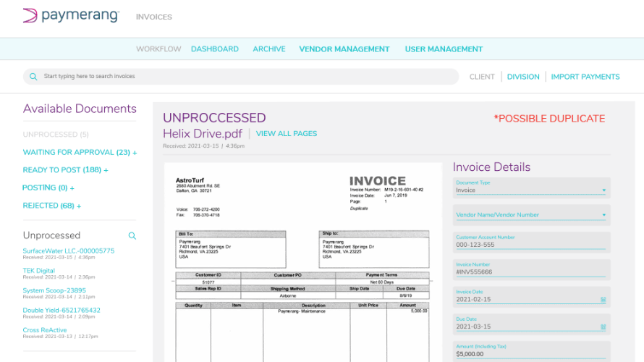Open Vendor Management tab
The image size is (644, 362).
pyautogui.click(x=344, y=49)
